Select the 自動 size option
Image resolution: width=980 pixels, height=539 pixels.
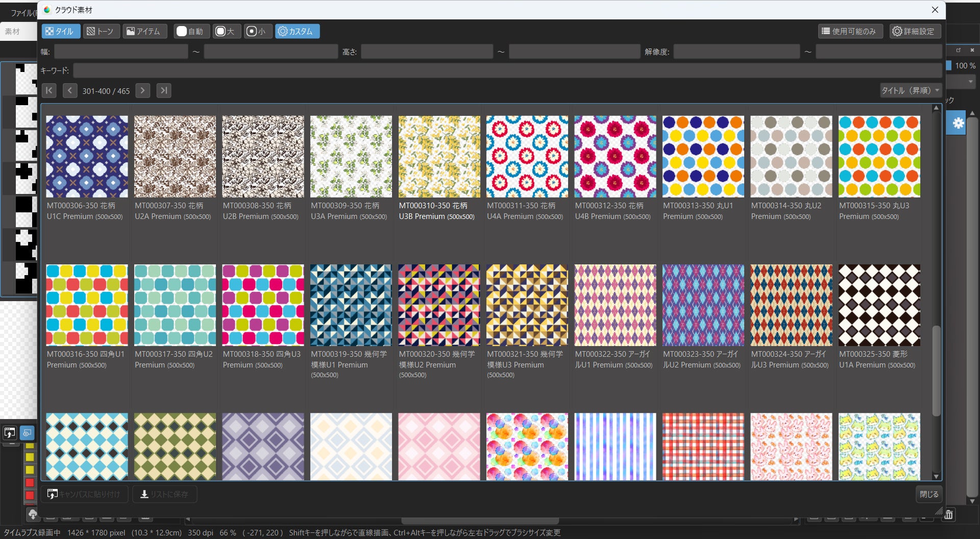point(190,32)
